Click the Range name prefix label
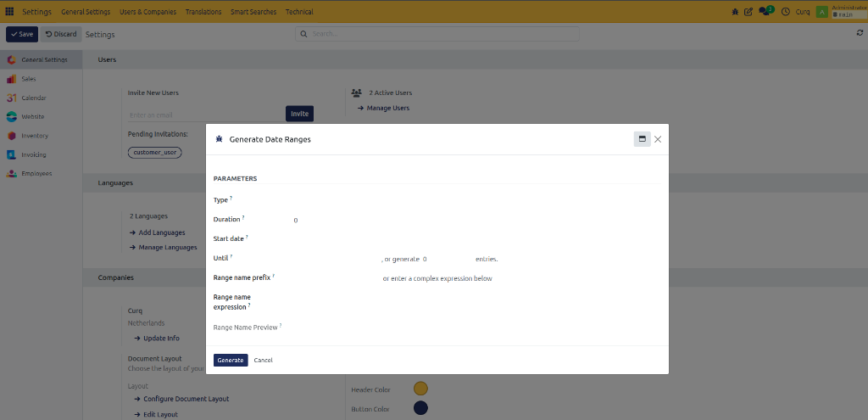Screen dimensions: 868x420 (242, 277)
